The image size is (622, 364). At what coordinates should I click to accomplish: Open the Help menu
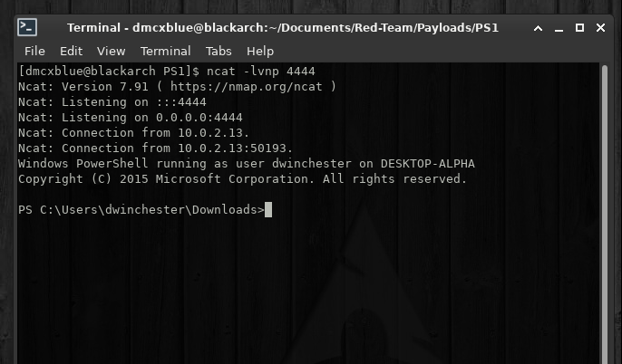click(260, 51)
